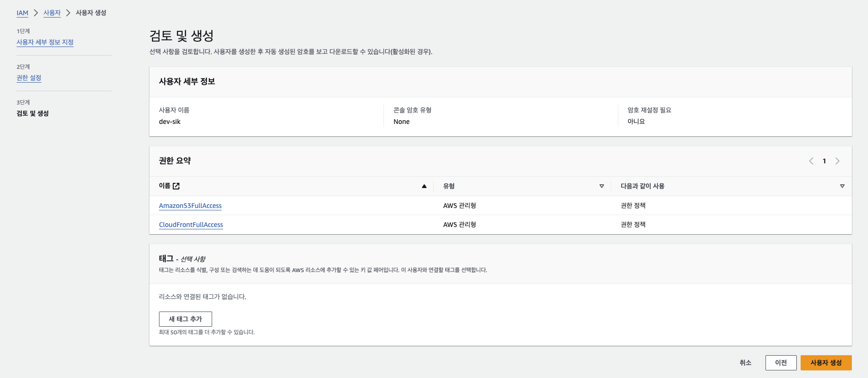Go to the 사용자 breadcrumb link
Viewport: 868px width, 378px height.
52,13
